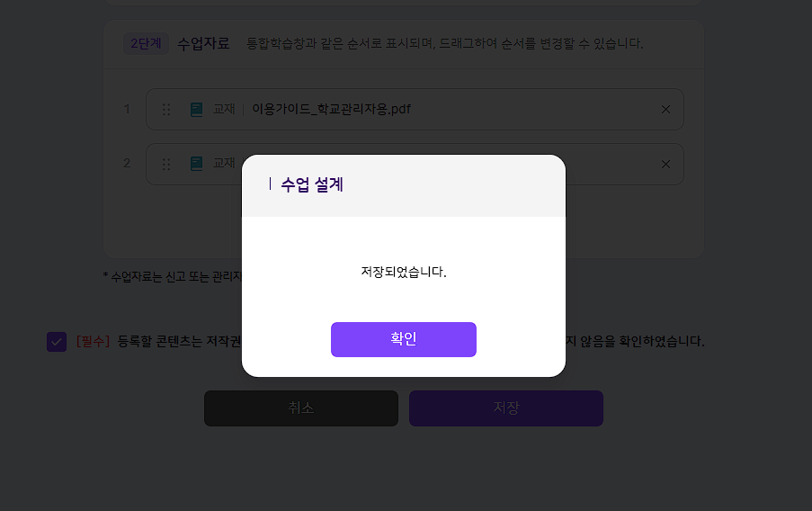Click the drag-to-reorder instruction text
The image size is (812, 511).
point(445,43)
